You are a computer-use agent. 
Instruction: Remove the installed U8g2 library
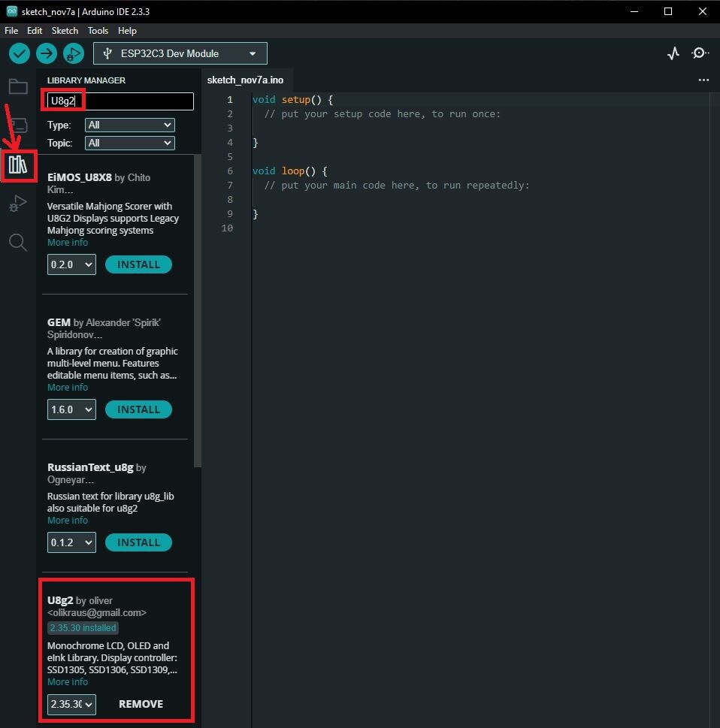(x=141, y=704)
